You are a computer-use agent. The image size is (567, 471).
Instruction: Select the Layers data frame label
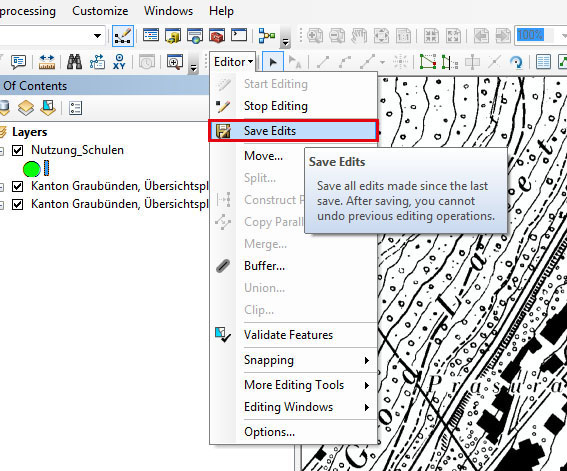pos(30,132)
